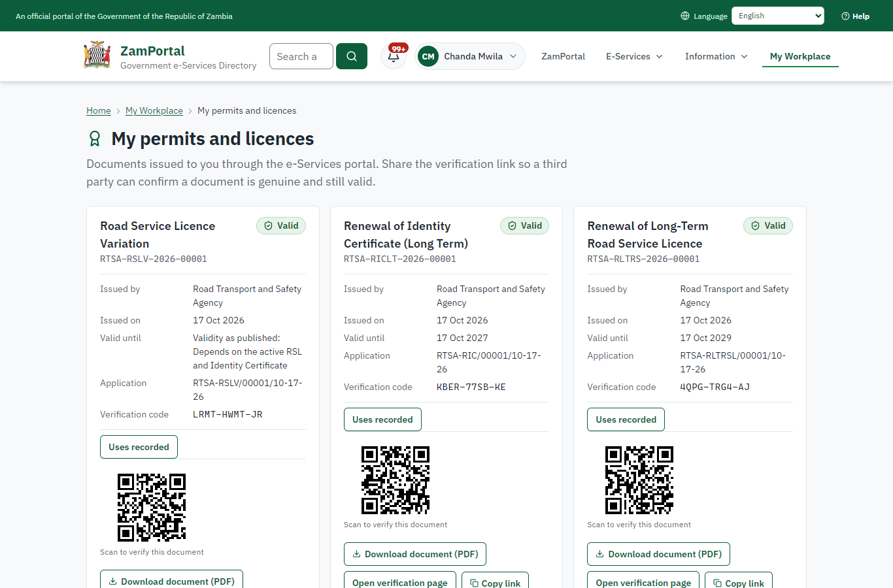Click the CM avatar circle
Viewport: 893px width, 588px height.
click(428, 56)
